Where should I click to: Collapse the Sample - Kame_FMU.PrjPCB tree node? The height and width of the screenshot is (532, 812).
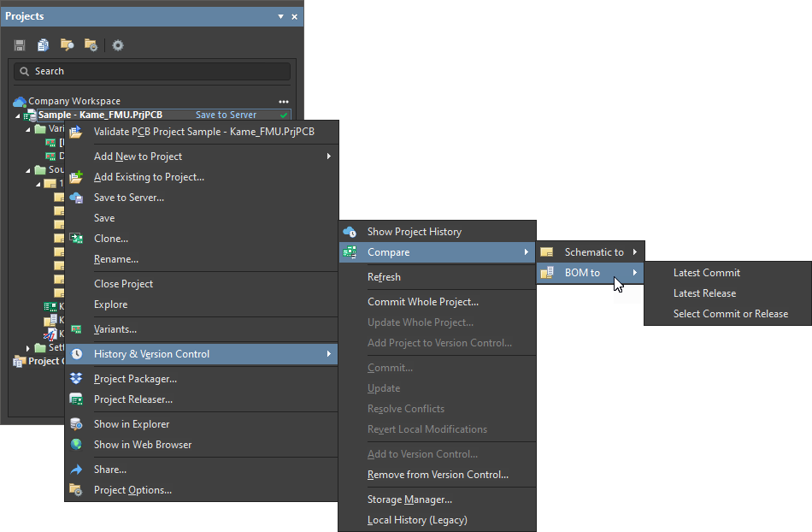tap(18, 115)
